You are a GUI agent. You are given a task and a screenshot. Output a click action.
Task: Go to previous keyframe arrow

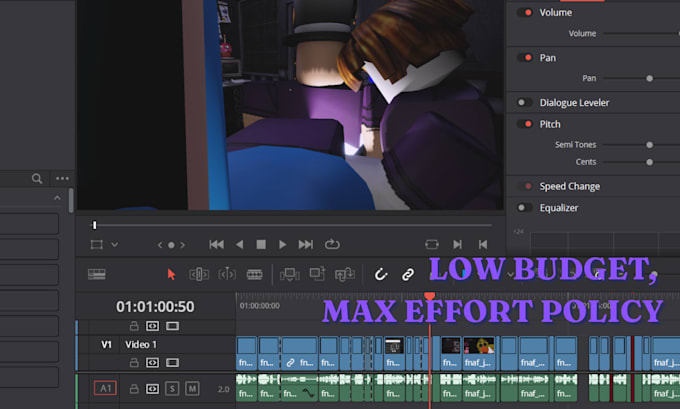160,245
